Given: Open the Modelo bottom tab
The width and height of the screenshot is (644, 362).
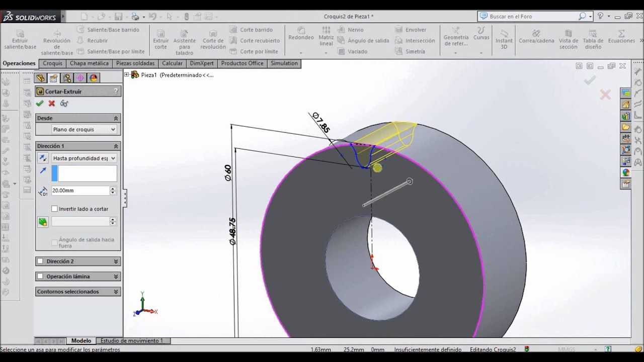Looking at the screenshot, I should pyautogui.click(x=81, y=340).
